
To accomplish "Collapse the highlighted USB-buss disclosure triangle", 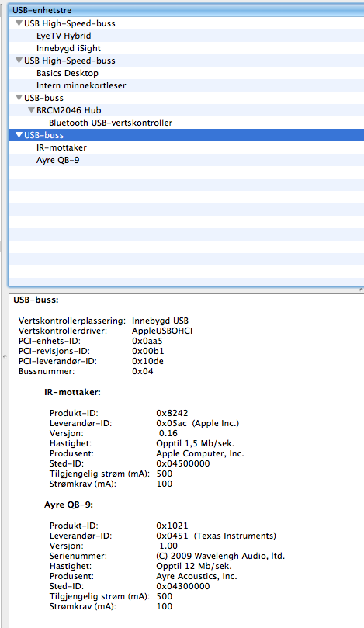I will (x=19, y=135).
